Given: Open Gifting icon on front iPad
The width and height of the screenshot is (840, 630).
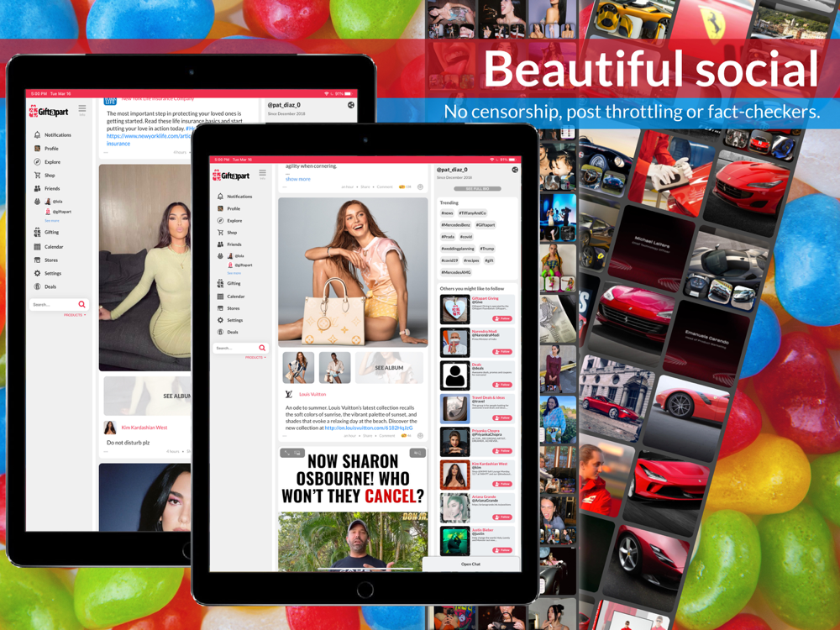Looking at the screenshot, I should pos(220,283).
